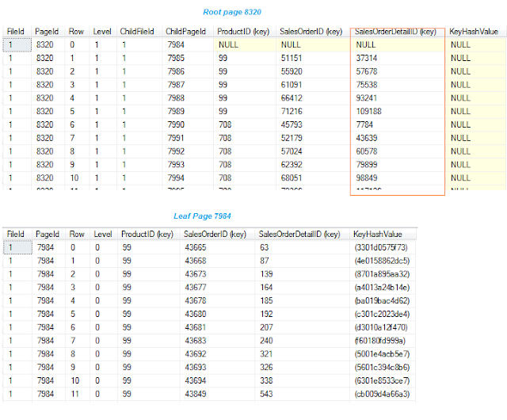This screenshot has height=420, width=507.
Task: Select KeyHashValue cell (a4013a24b14e)
Action: click(x=383, y=288)
